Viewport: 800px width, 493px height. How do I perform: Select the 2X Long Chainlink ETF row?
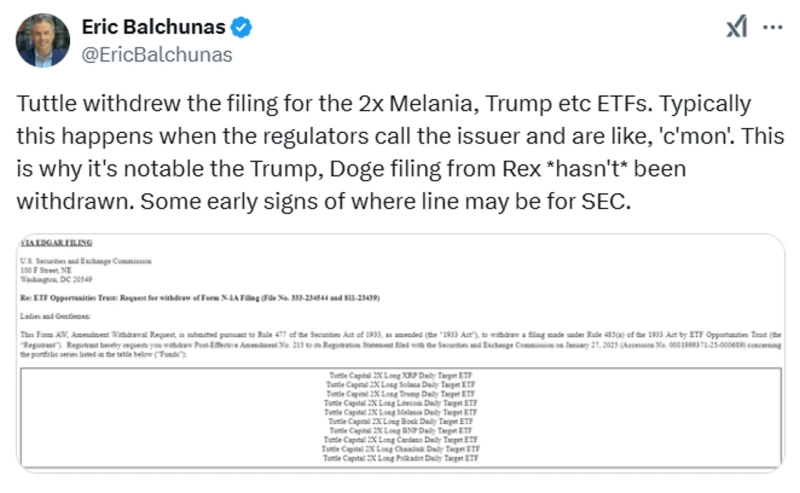click(x=401, y=449)
